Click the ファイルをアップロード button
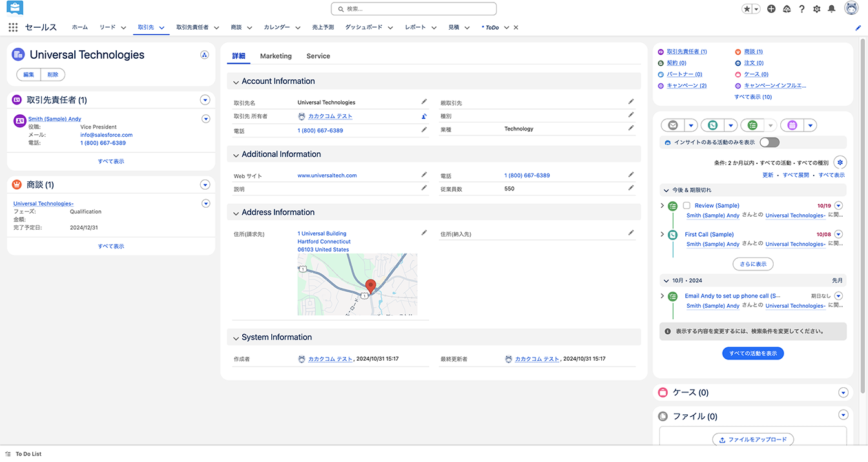The height and width of the screenshot is (462, 868). [x=753, y=439]
